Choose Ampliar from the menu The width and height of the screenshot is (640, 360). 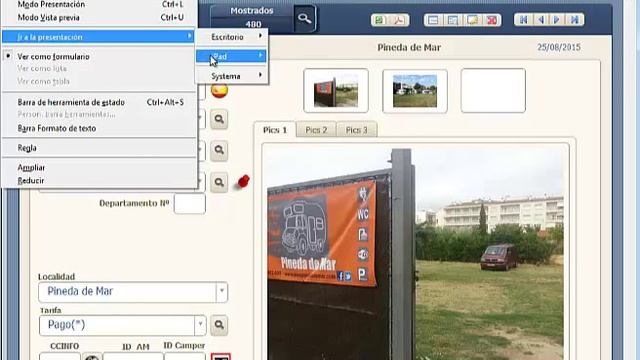coord(99,167)
